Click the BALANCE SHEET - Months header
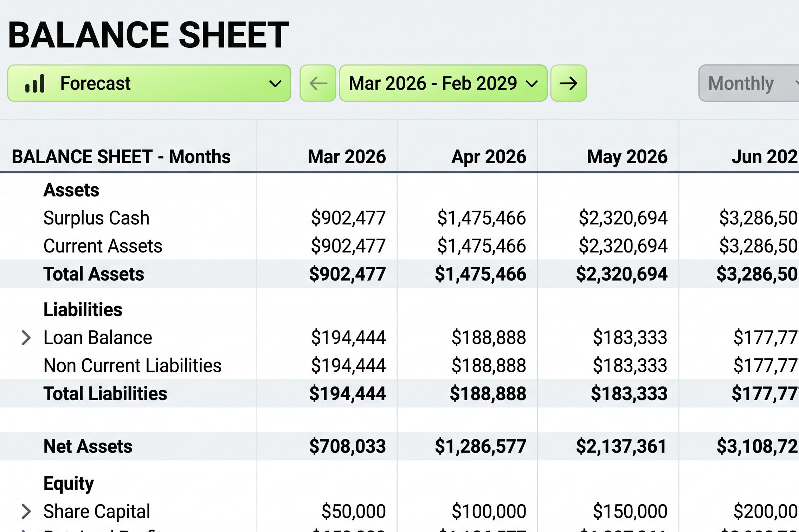Viewport: 799px width, 532px height. point(121,156)
